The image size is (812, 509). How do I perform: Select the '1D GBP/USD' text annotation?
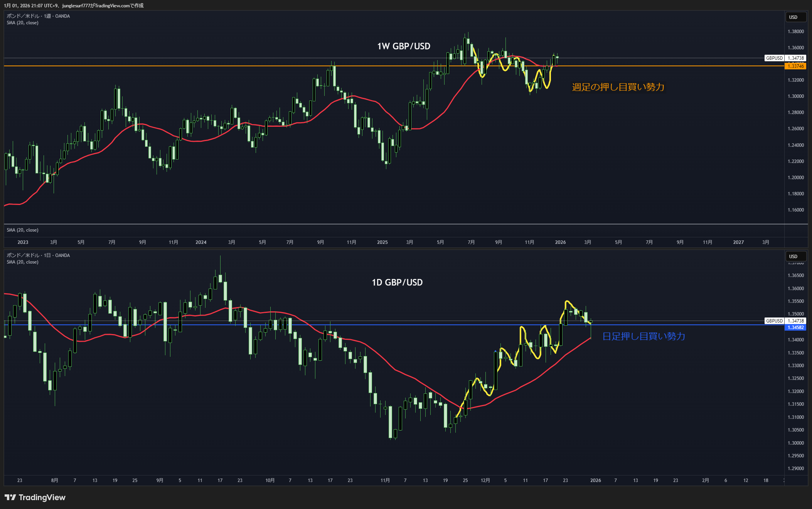tap(397, 282)
